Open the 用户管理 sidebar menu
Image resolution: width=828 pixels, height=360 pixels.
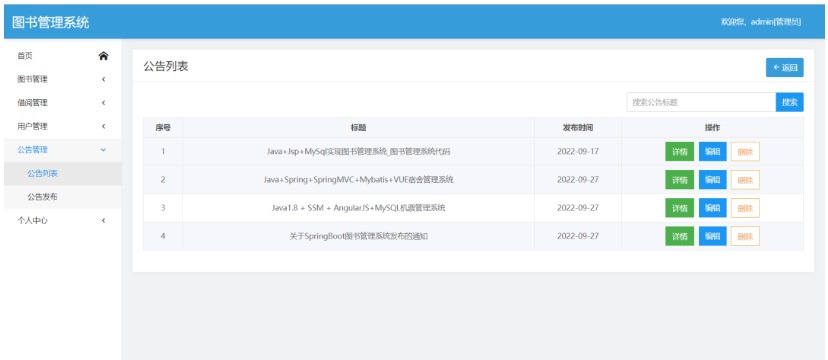[x=63, y=126]
